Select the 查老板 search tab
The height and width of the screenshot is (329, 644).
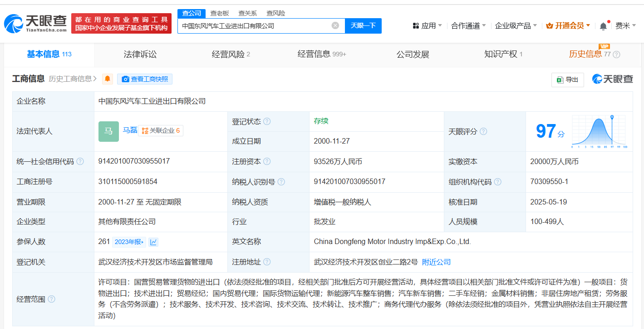pos(220,13)
